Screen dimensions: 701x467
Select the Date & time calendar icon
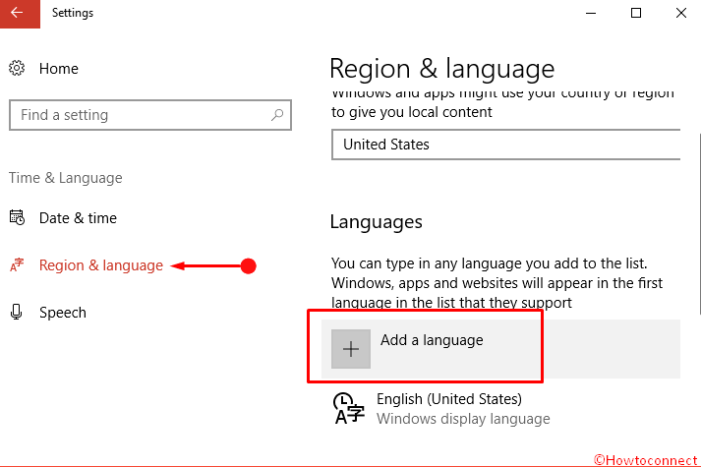pos(17,218)
